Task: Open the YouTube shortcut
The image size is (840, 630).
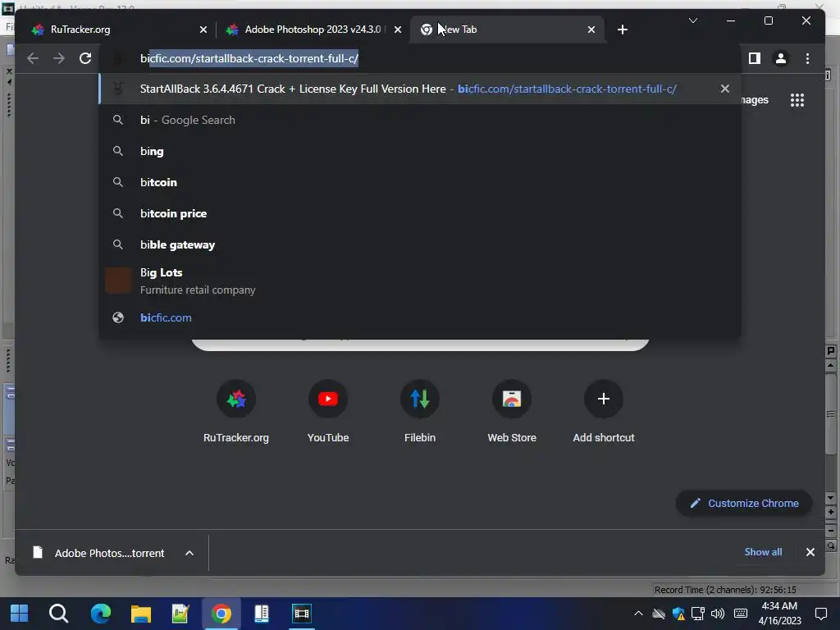Action: tap(328, 412)
